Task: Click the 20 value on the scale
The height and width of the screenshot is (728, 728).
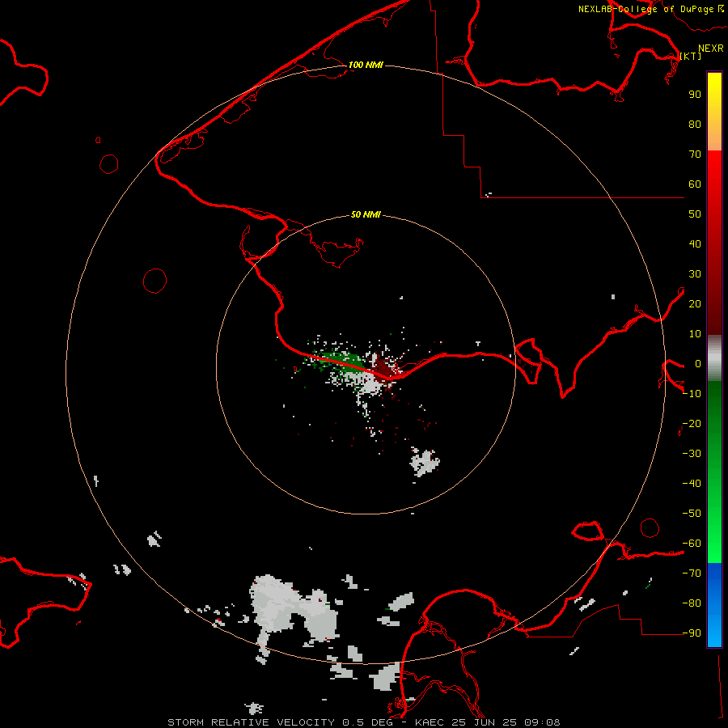Action: 695,303
